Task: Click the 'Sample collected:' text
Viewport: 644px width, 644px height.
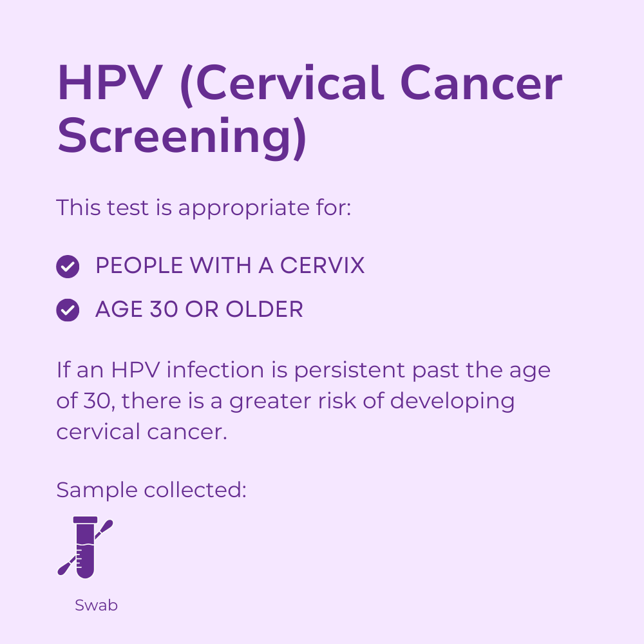Action: coord(151,490)
